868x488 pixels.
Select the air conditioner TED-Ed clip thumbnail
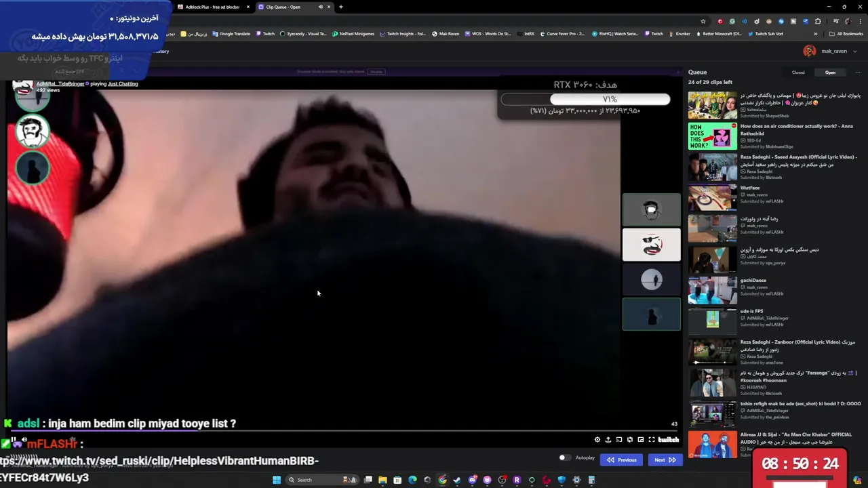click(x=712, y=136)
